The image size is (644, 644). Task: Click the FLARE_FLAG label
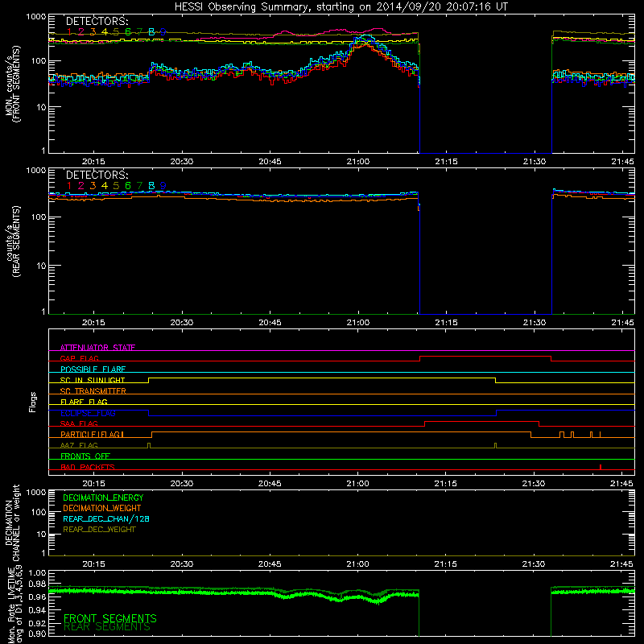click(84, 402)
